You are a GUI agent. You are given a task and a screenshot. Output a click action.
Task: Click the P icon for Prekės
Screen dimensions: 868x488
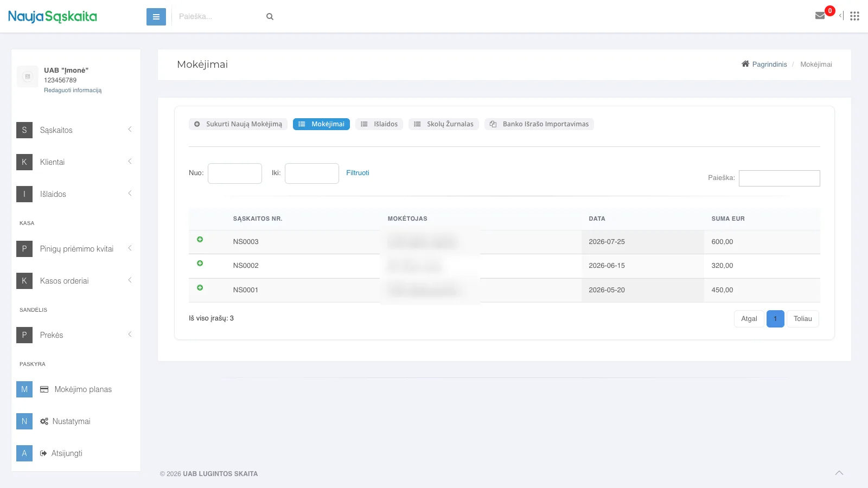(x=24, y=335)
